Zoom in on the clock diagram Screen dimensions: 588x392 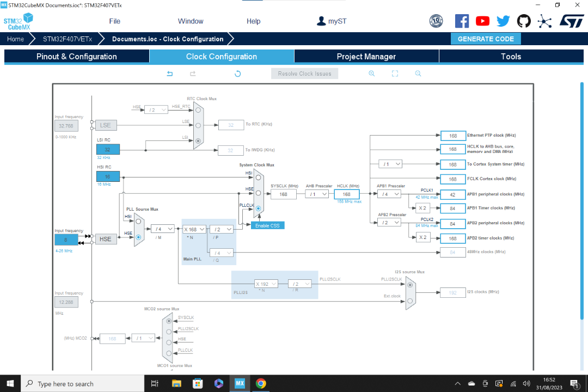click(372, 73)
